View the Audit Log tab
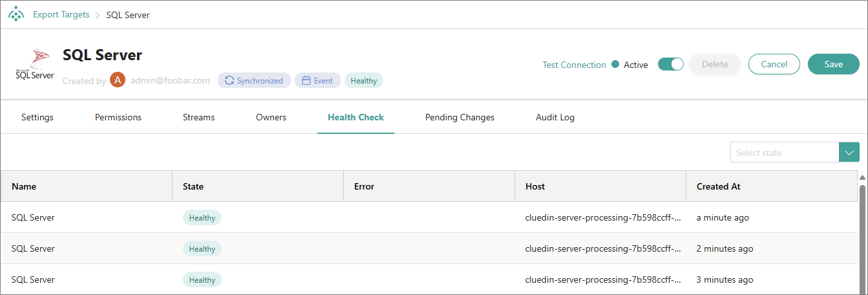 (x=555, y=117)
